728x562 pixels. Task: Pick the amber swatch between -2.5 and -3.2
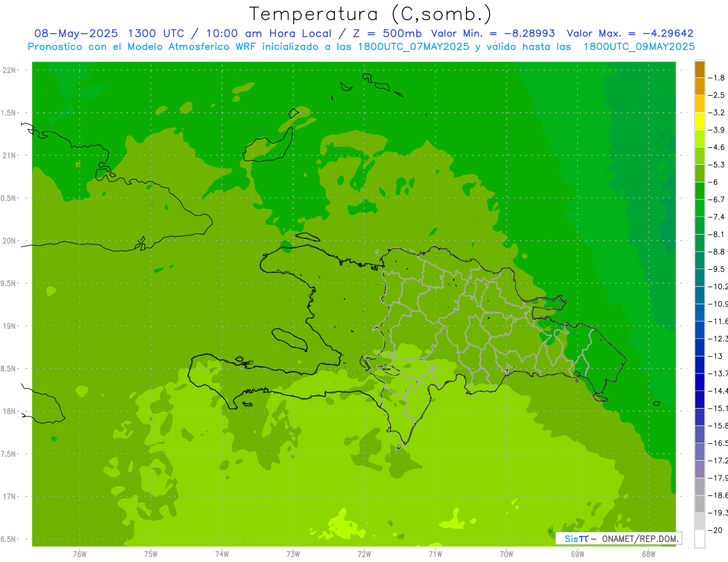[x=699, y=104]
